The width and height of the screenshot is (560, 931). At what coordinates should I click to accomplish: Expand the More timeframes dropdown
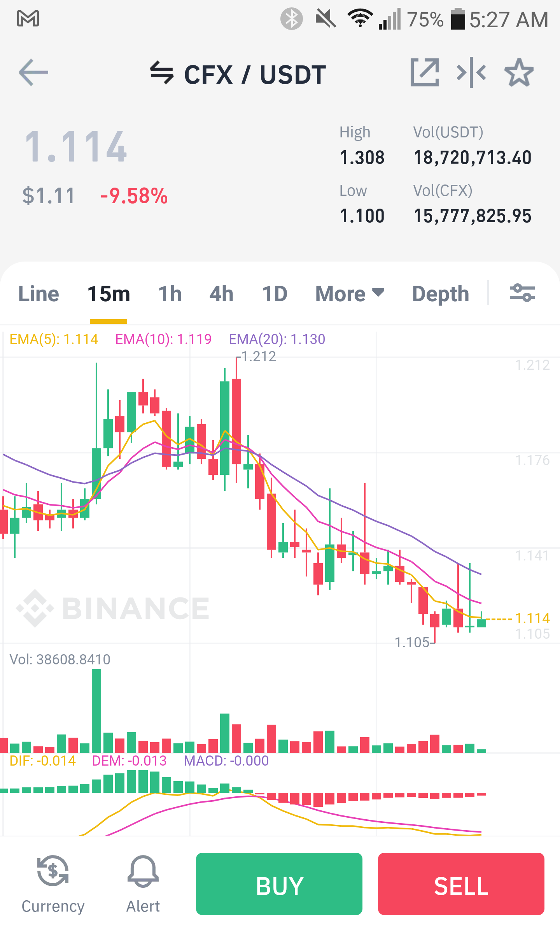point(350,293)
